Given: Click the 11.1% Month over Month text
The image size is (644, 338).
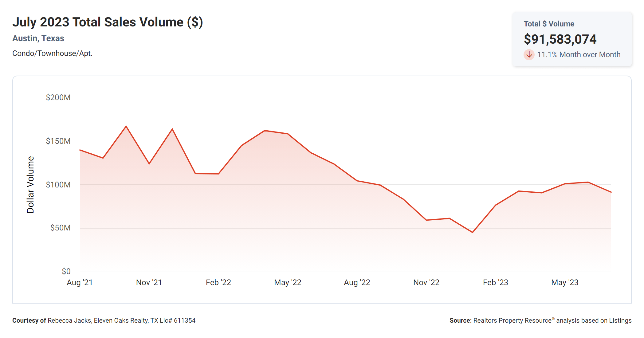Looking at the screenshot, I should (579, 55).
